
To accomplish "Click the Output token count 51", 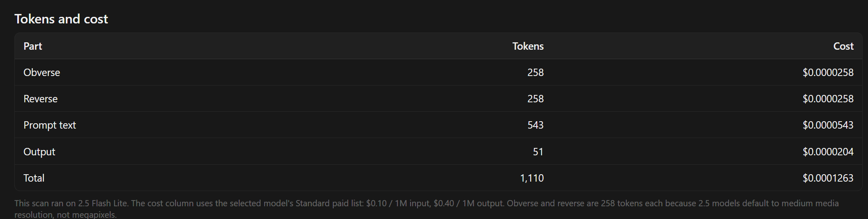I will 538,152.
